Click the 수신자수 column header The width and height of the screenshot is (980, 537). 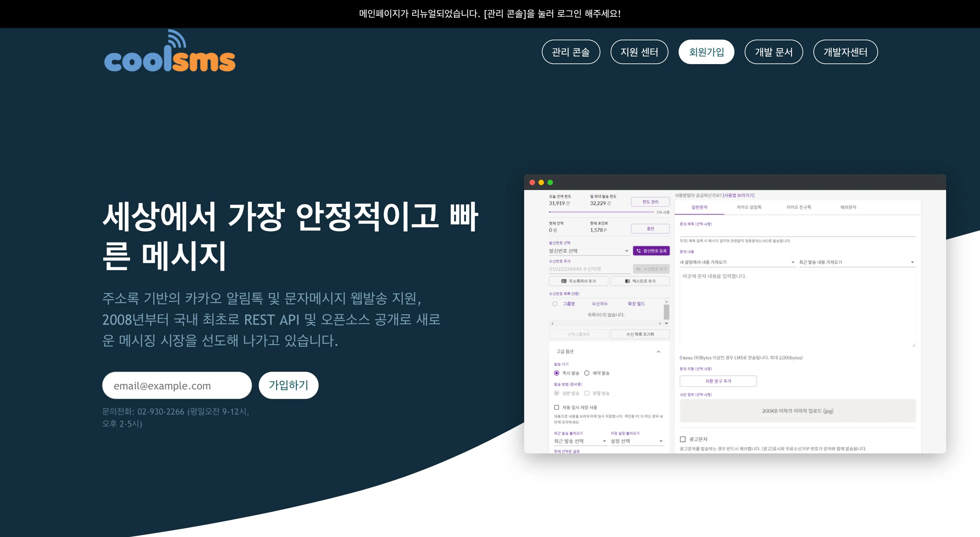pyautogui.click(x=599, y=304)
